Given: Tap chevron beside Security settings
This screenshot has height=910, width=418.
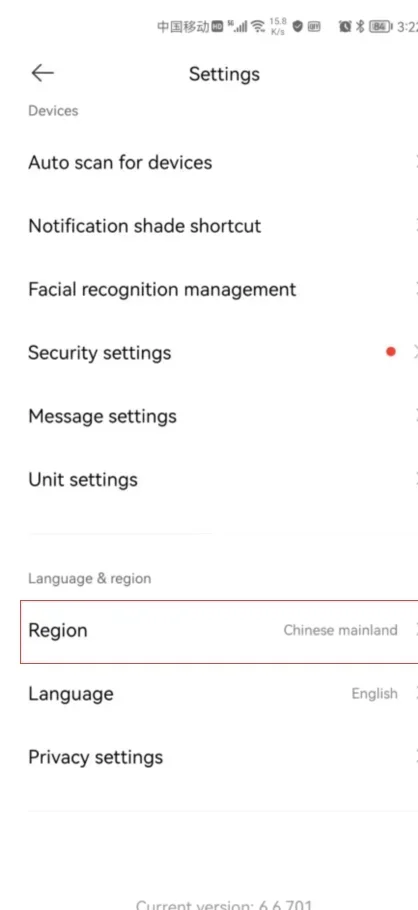Looking at the screenshot, I should pyautogui.click(x=415, y=352).
